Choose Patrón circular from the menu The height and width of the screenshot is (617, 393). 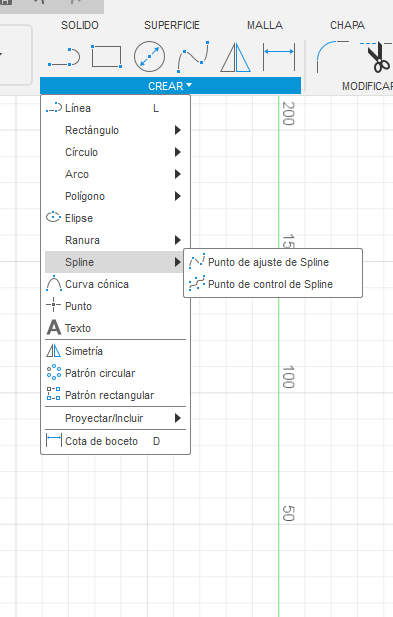[x=116, y=373]
